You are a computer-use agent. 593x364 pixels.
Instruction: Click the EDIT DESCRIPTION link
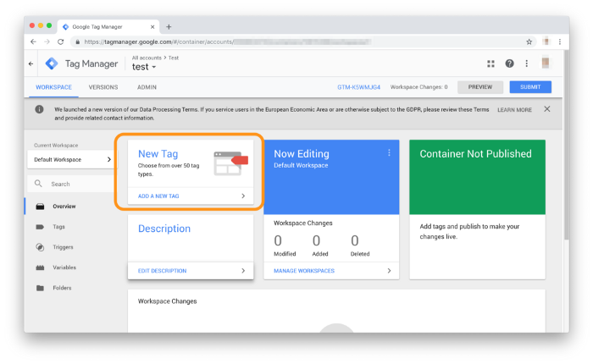pos(163,271)
